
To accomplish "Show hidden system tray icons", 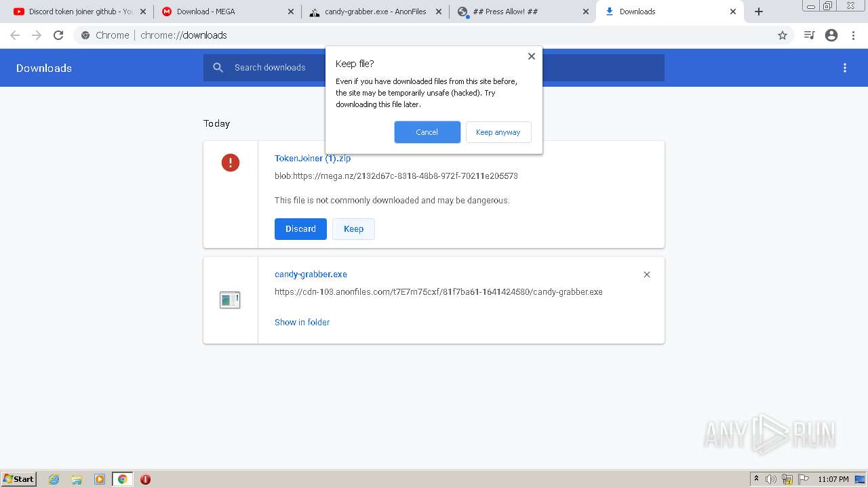I will click(756, 479).
